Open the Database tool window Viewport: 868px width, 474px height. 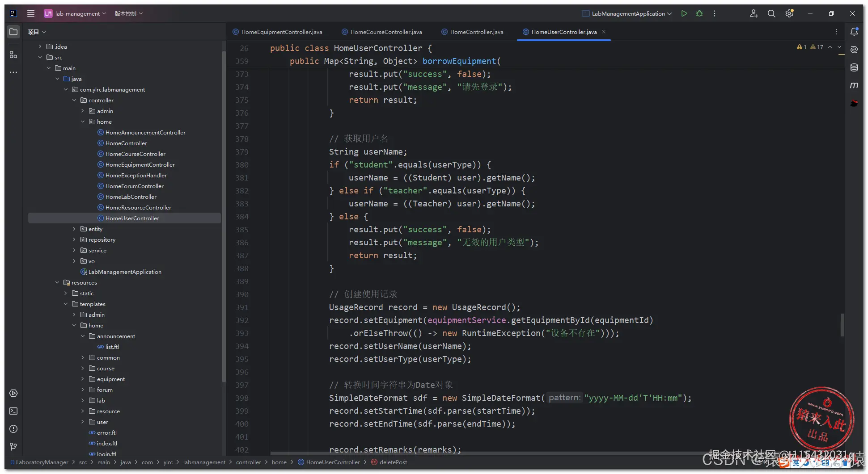[854, 67]
